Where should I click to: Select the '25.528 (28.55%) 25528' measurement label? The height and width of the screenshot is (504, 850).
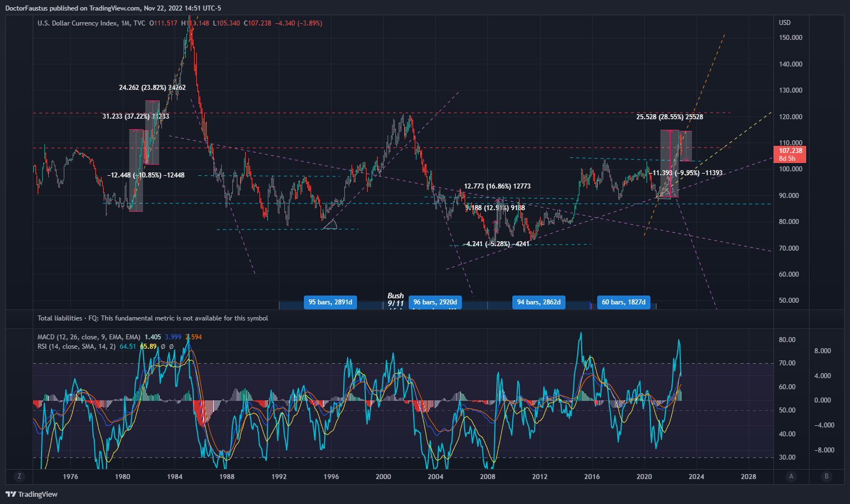pyautogui.click(x=670, y=117)
